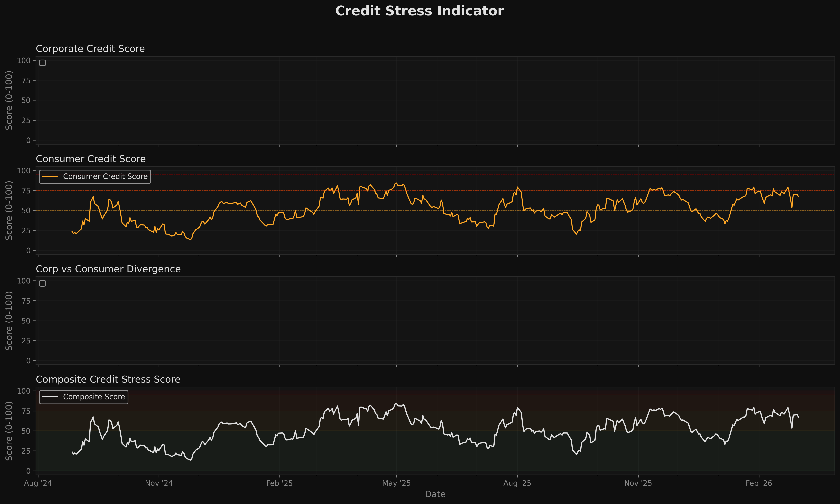
Task: Click the Composite Credit Stress Score subplot title
Action: pos(108,379)
